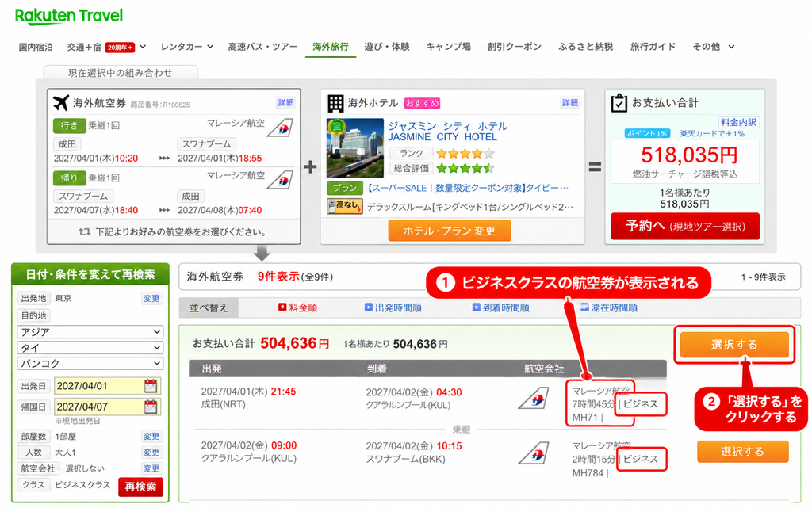Click the 出発日 date field 2027/04/01
This screenshot has height=508, width=812.
(107, 386)
